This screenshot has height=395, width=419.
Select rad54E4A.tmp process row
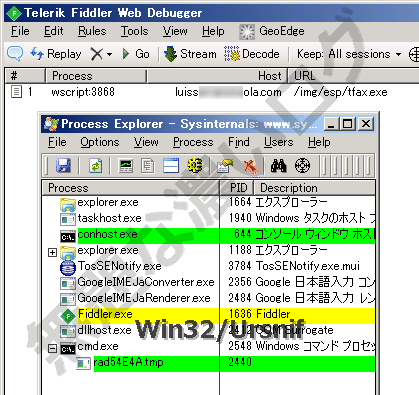pyautogui.click(x=209, y=363)
